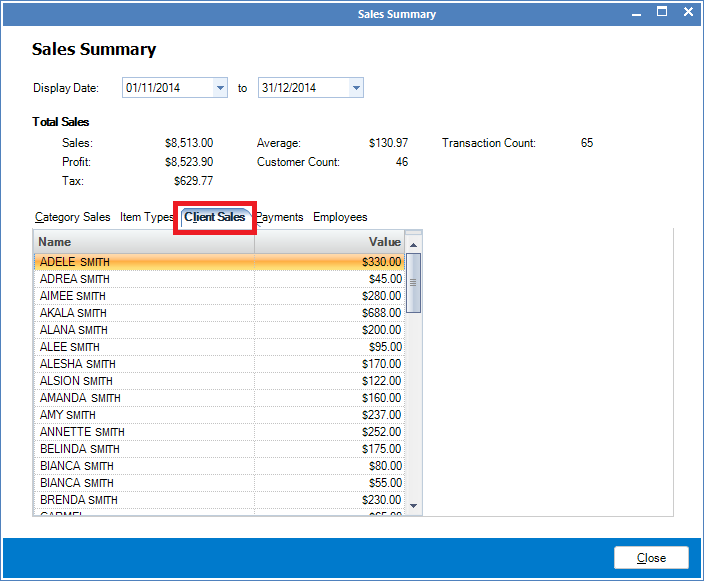Viewport: 704px width, 581px height.
Task: Close the window with the X icon
Action: click(688, 12)
